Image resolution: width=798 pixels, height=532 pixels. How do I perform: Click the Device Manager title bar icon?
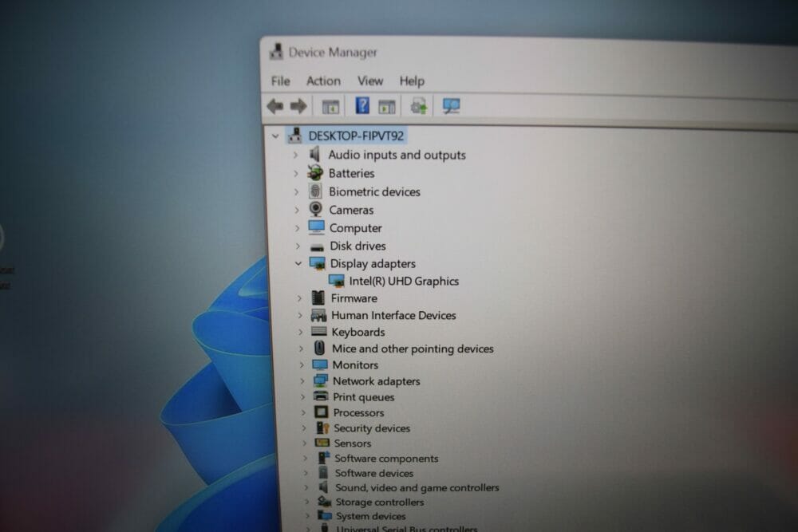(276, 51)
